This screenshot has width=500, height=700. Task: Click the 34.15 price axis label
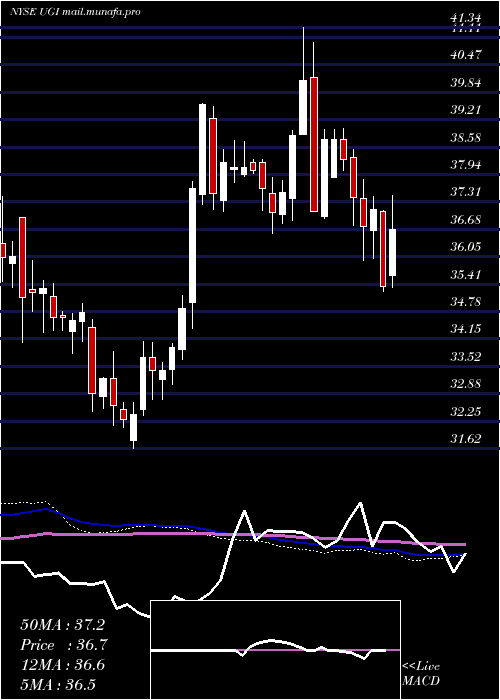[x=466, y=329]
